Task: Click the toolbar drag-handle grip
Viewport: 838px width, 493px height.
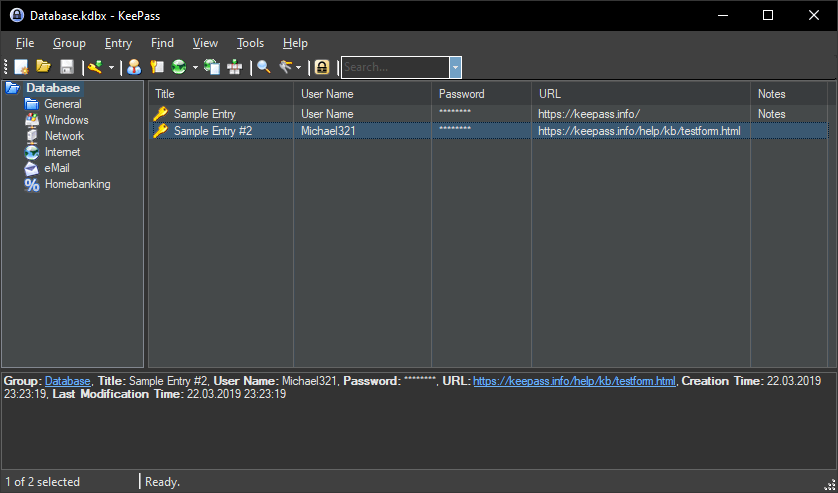Action: [x=6, y=67]
